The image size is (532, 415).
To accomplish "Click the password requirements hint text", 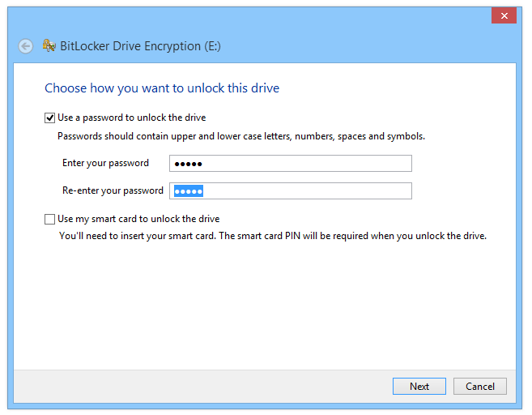I will tap(240, 136).
